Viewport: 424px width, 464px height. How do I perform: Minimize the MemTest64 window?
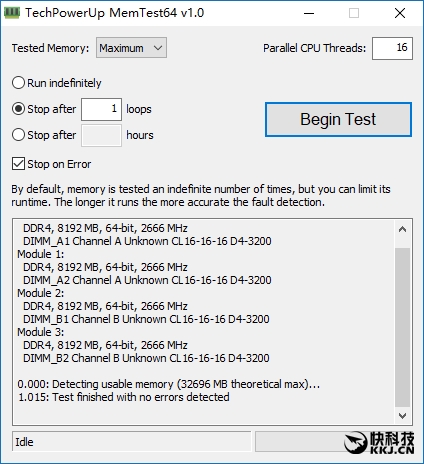[x=309, y=13]
